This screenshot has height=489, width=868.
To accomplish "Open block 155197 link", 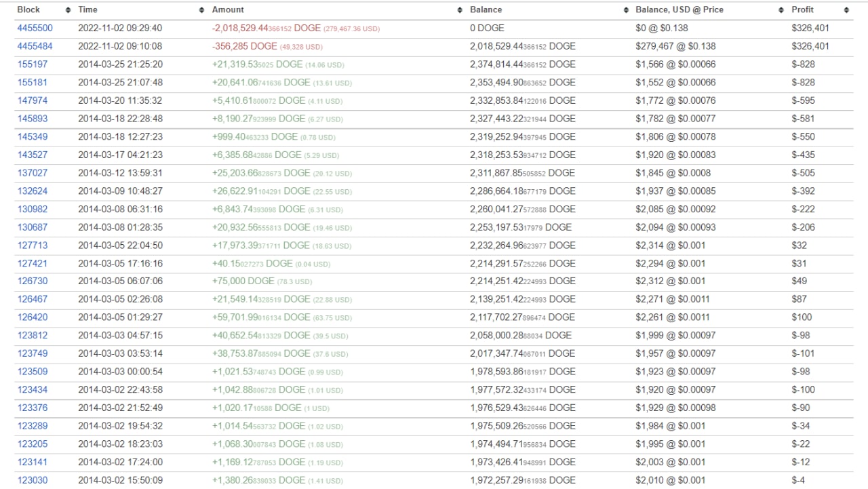I will [x=33, y=64].
